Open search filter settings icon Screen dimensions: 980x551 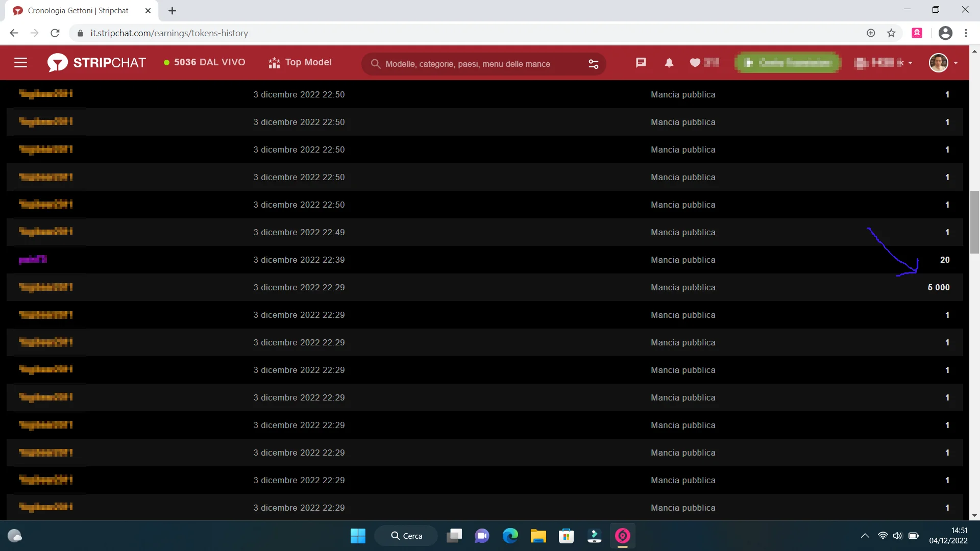(x=593, y=64)
